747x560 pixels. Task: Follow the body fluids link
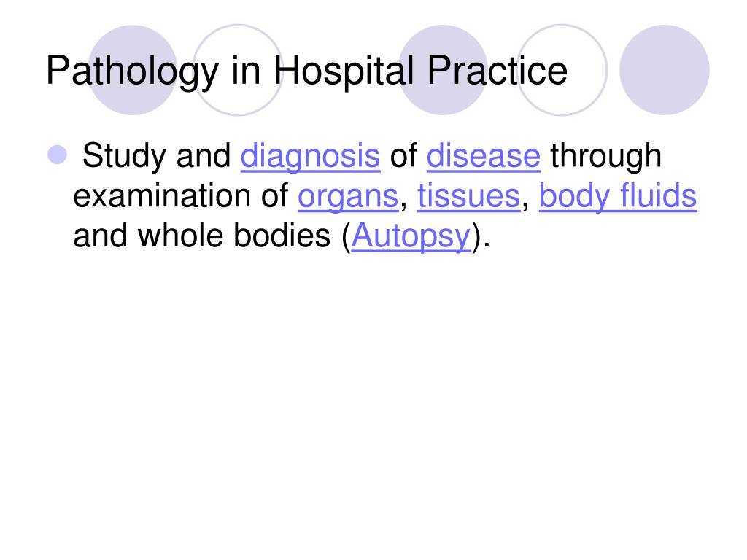tap(618, 196)
